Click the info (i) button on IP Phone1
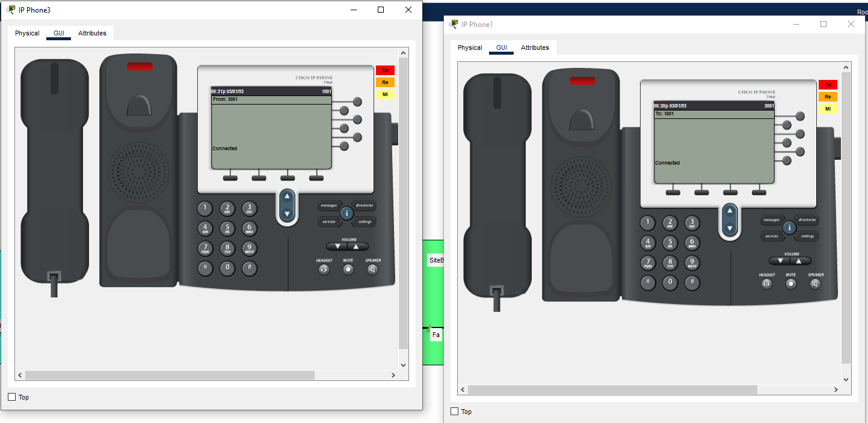The width and height of the screenshot is (868, 423). [789, 228]
